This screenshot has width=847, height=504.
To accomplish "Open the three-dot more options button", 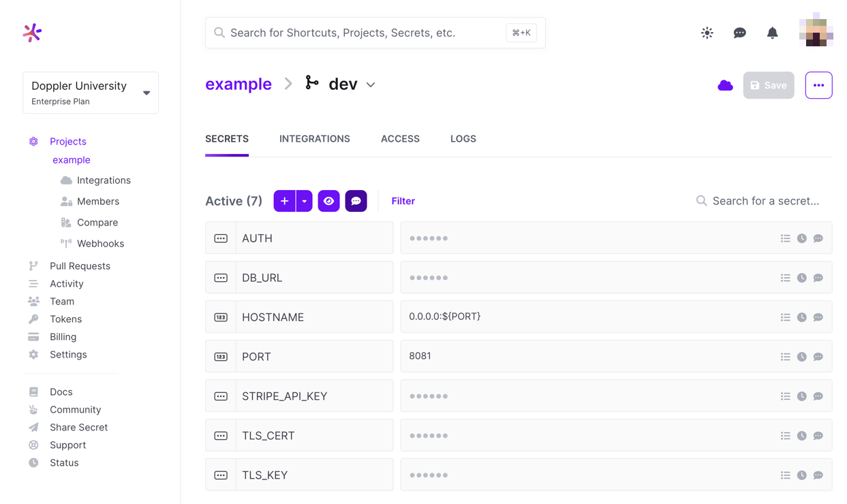I will [x=818, y=85].
